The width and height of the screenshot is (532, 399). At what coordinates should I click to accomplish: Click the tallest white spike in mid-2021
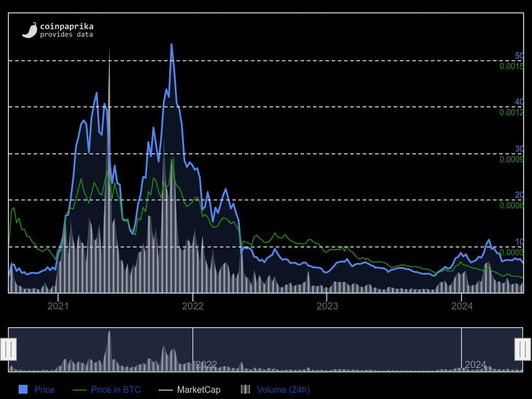click(109, 49)
